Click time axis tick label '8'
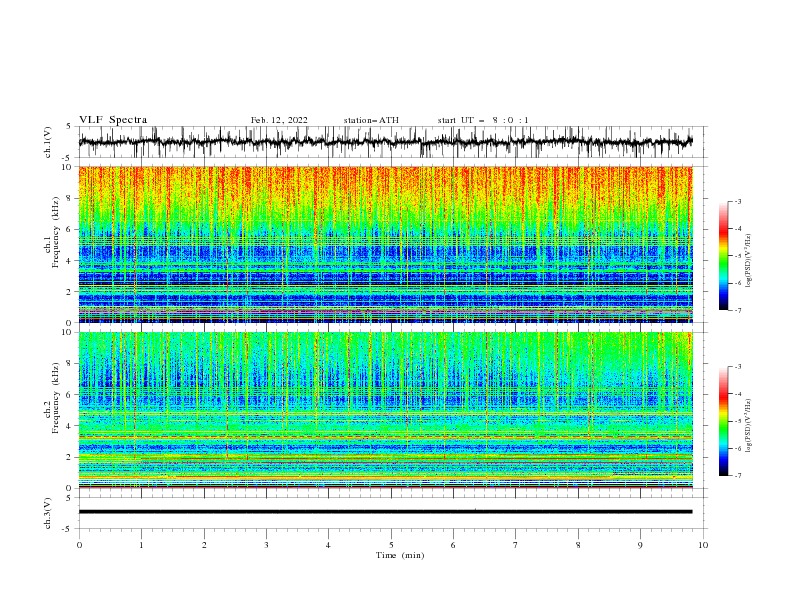 578,545
